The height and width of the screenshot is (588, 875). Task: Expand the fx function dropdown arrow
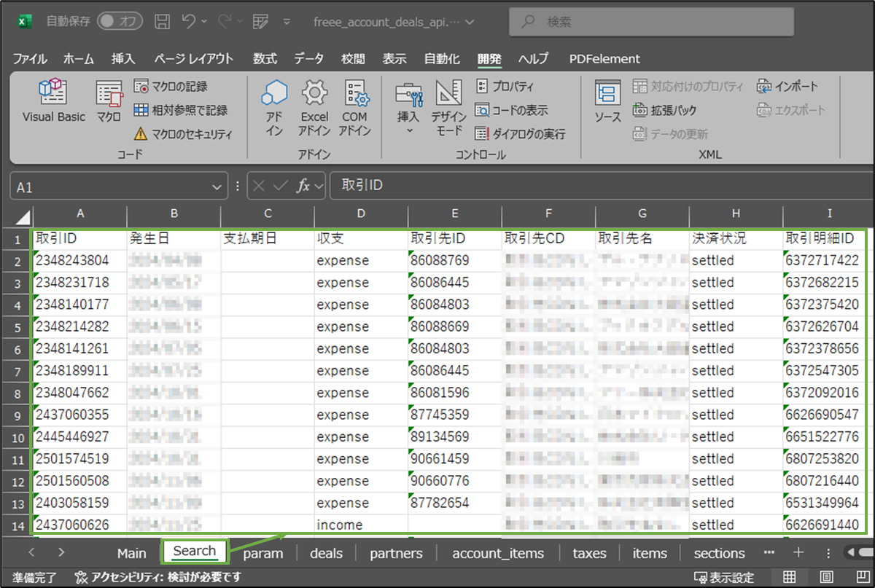[319, 187]
